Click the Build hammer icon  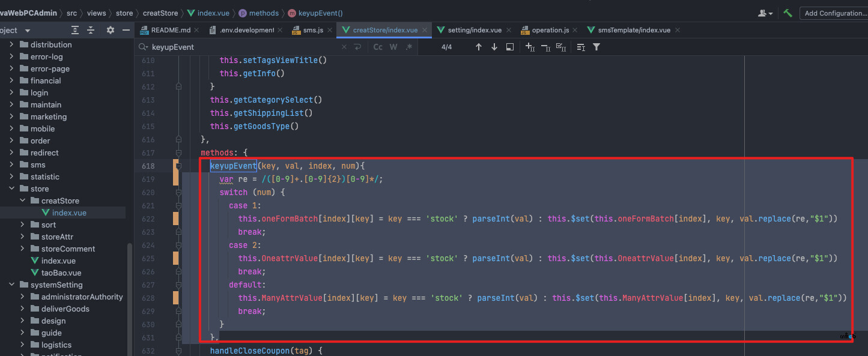point(788,13)
